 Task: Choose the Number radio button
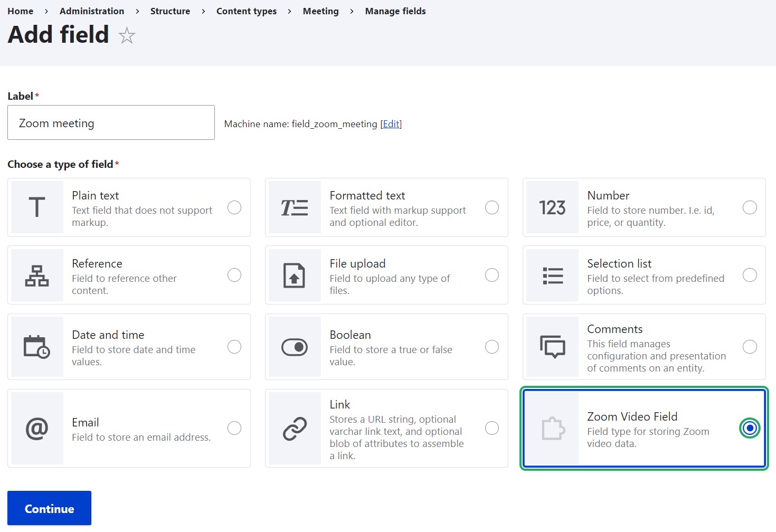point(750,207)
